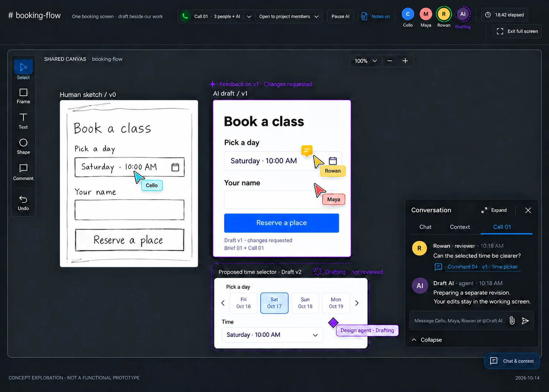Click the calendar icon in Human sketch
Image resolution: width=549 pixels, height=392 pixels.
click(175, 167)
